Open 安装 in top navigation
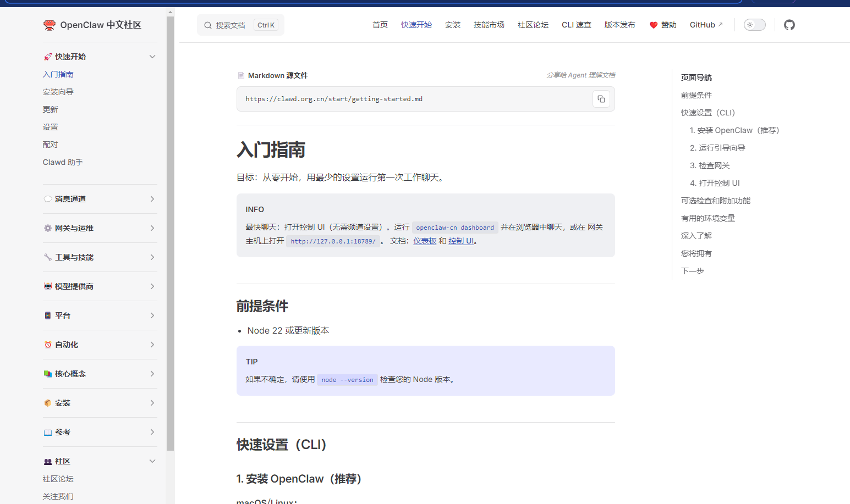This screenshot has height=504, width=850. 453,25
